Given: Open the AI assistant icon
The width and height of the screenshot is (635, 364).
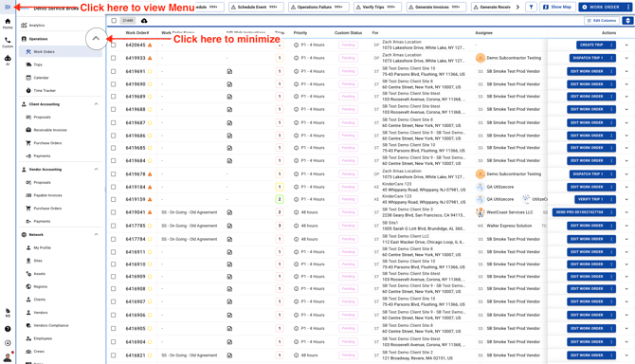Looking at the screenshot, I should 8,60.
